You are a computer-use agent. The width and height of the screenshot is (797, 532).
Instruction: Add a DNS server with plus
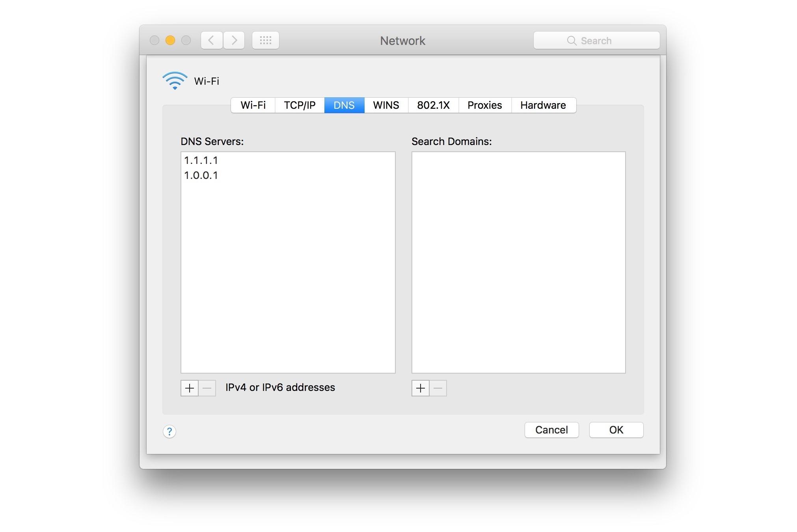point(190,388)
